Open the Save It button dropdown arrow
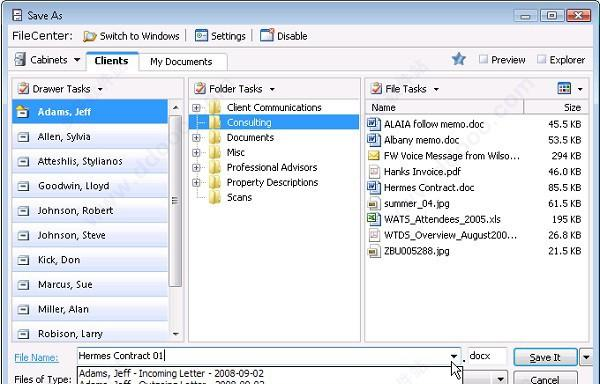The height and width of the screenshot is (384, 600). 587,358
